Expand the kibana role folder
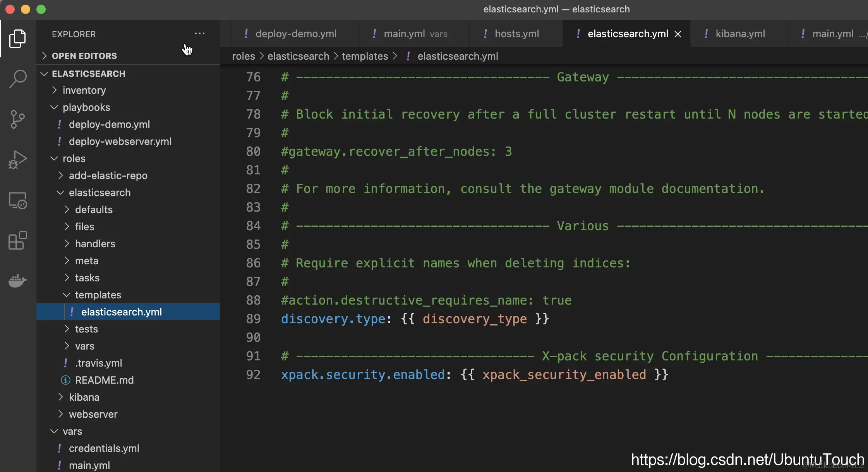868x472 pixels. tap(84, 397)
